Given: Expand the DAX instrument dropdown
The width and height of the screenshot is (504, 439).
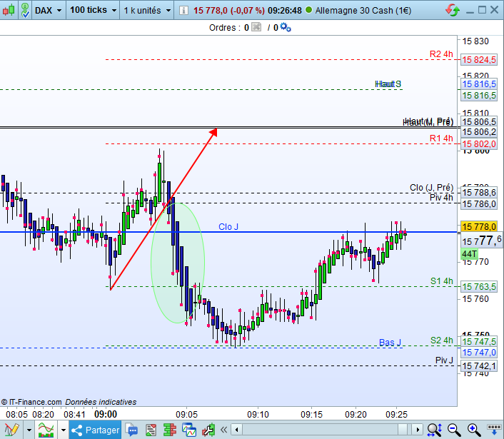Looking at the screenshot, I should 49,10.
